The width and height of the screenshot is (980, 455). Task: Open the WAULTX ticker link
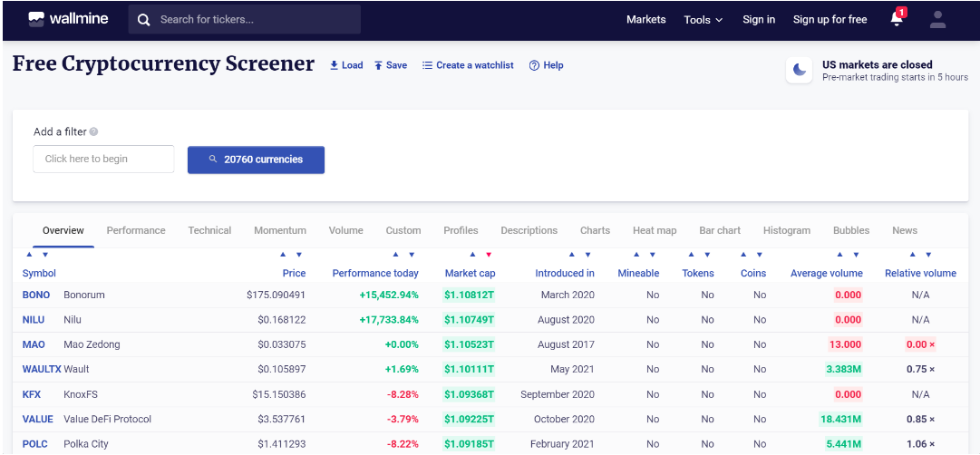tap(42, 370)
